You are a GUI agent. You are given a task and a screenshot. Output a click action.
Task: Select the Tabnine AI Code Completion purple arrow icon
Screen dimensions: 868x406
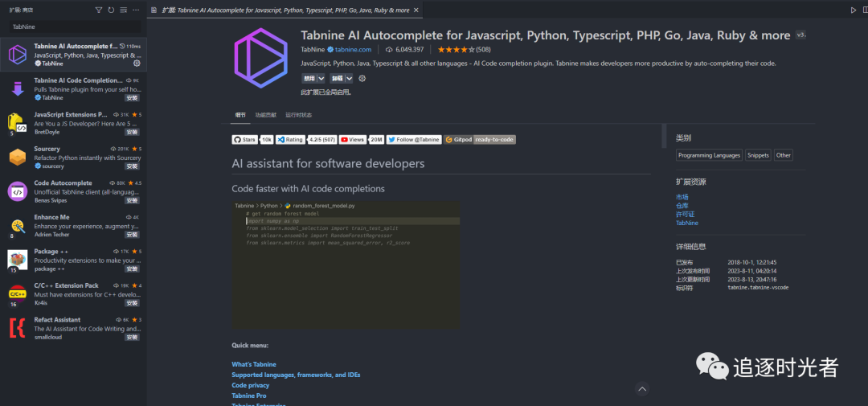[x=18, y=88]
